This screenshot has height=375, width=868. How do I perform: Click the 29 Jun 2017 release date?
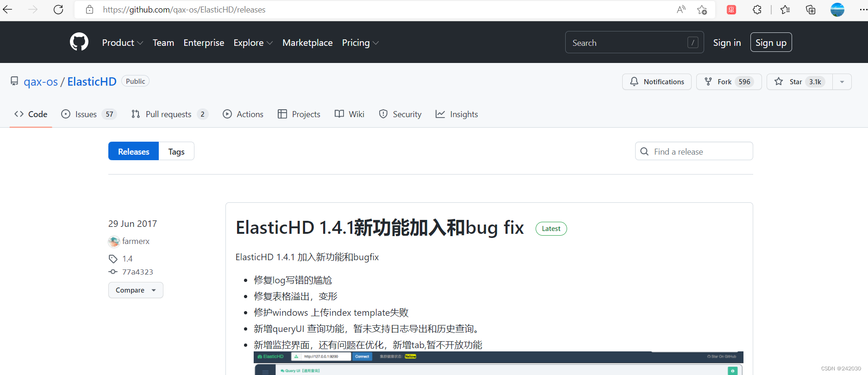(132, 224)
